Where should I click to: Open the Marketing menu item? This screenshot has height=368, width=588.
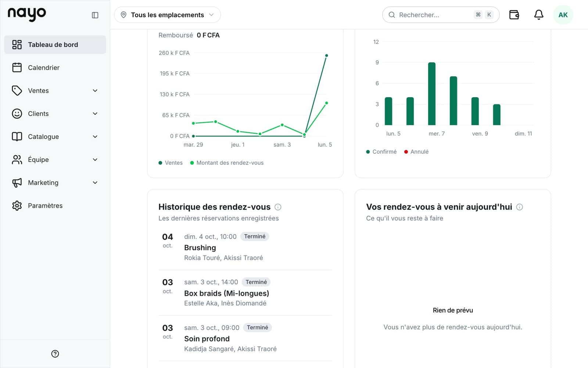coord(55,183)
